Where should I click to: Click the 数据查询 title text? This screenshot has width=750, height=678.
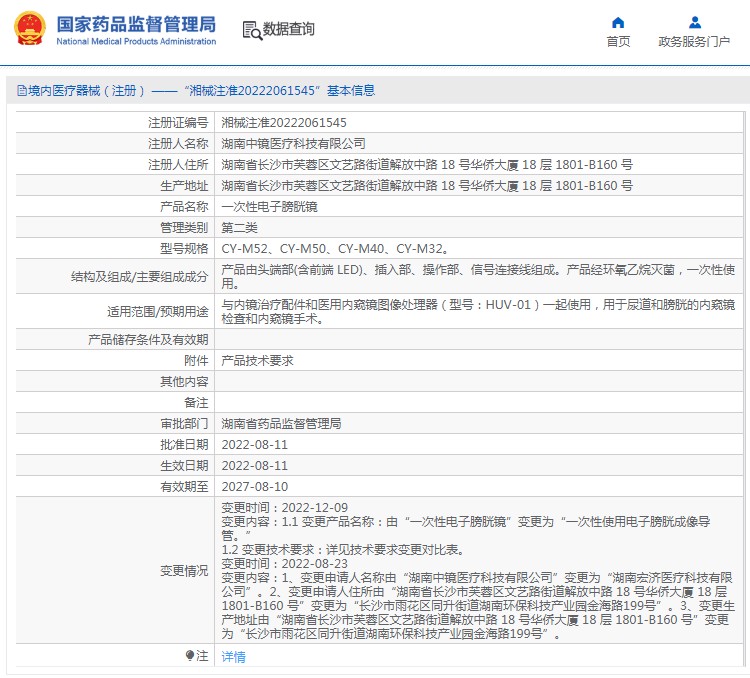(288, 30)
